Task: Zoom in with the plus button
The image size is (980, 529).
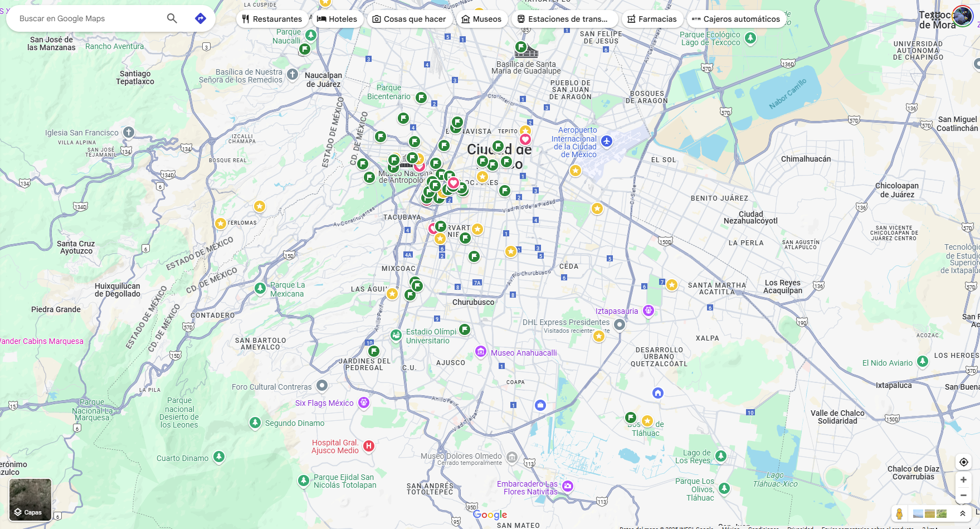Action: [963, 480]
